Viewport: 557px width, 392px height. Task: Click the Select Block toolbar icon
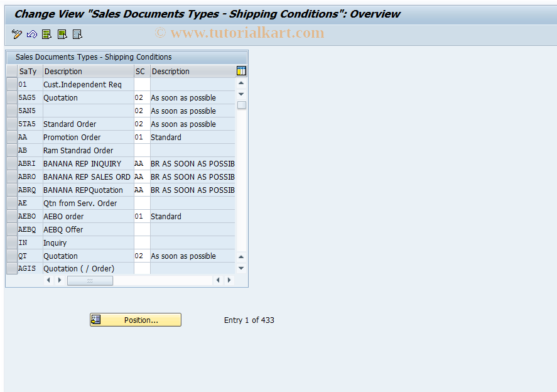[x=62, y=34]
